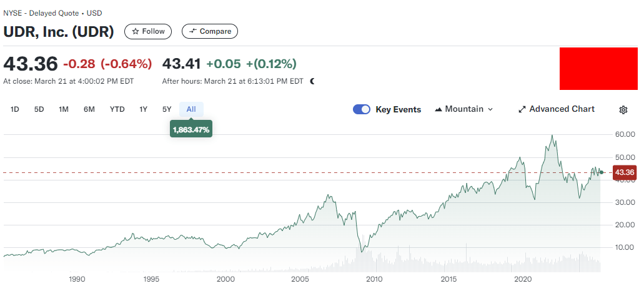Click the 60.00 y-axis label
This screenshot has width=644, height=286.
(x=625, y=135)
